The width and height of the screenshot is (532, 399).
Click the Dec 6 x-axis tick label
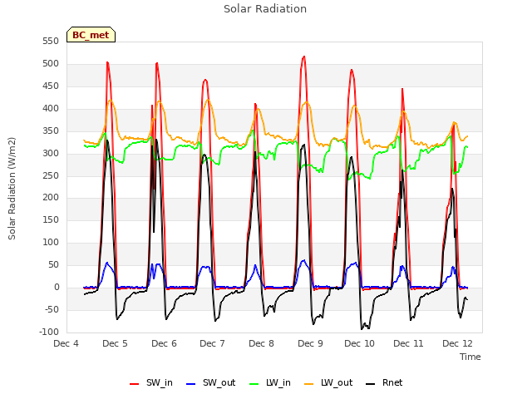164,343
